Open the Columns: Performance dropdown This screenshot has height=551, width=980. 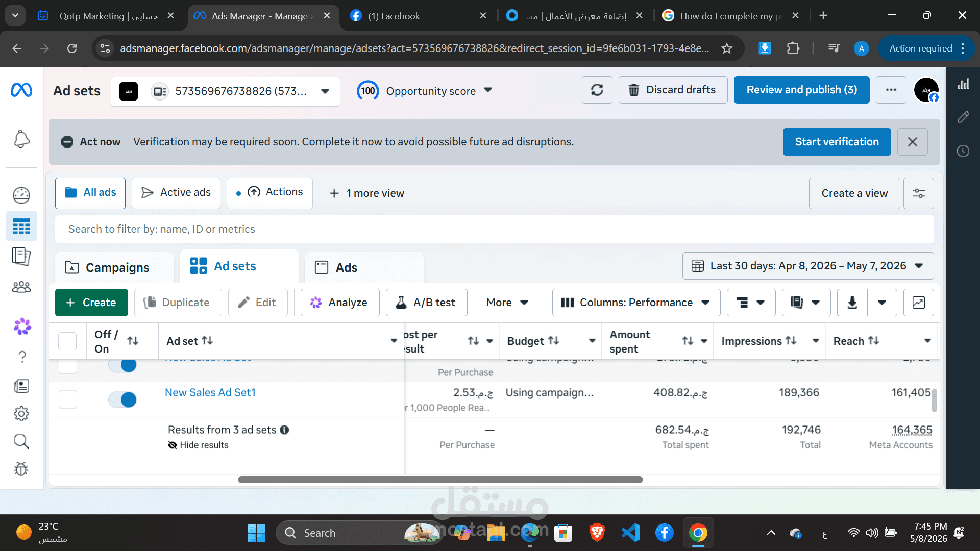coord(636,303)
